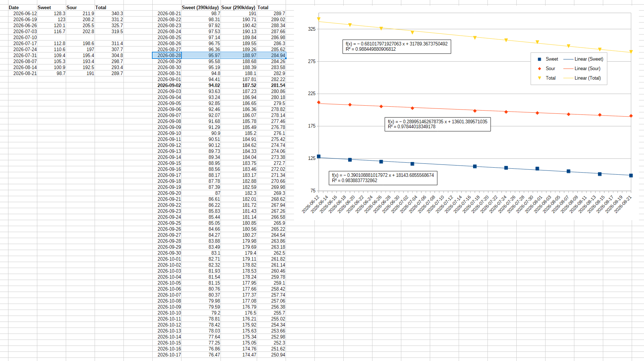644x361 pixels.
Task: Select the cell containing 76.47
Action: tap(201, 355)
